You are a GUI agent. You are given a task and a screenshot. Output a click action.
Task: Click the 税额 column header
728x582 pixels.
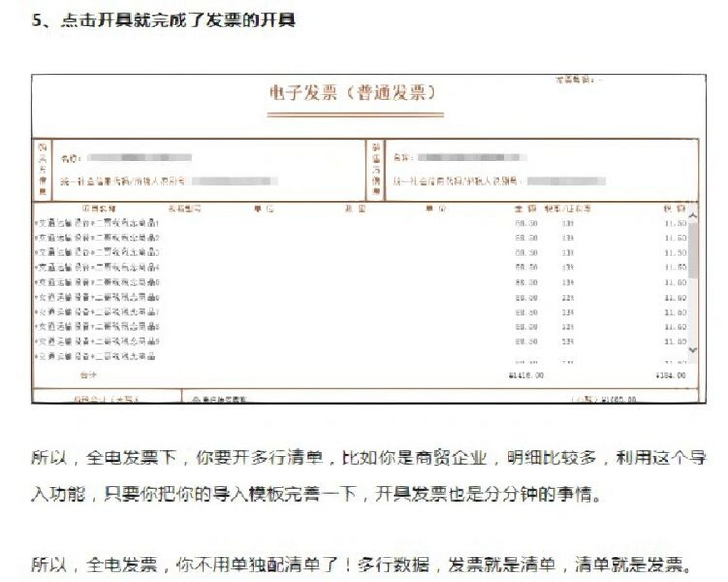(x=673, y=208)
